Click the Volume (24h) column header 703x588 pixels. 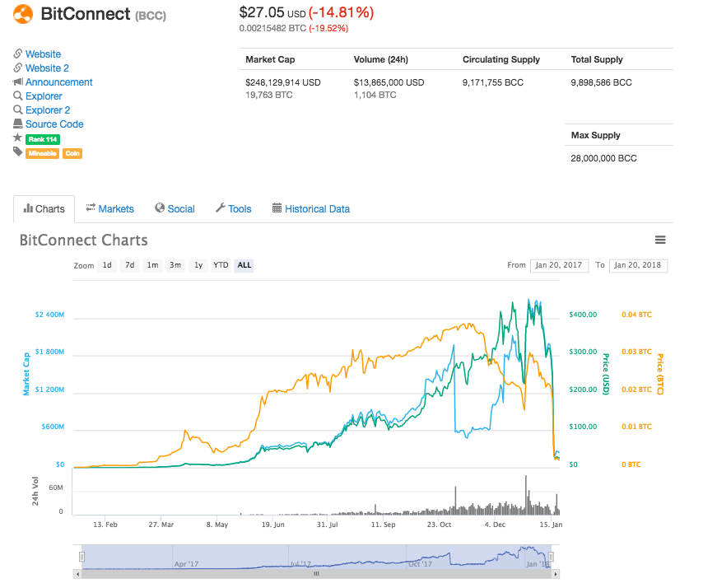[380, 59]
